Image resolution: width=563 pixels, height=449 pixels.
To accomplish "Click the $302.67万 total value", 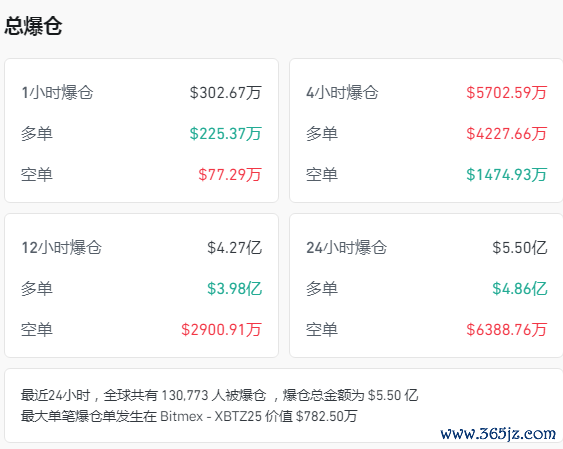I will click(x=225, y=93).
